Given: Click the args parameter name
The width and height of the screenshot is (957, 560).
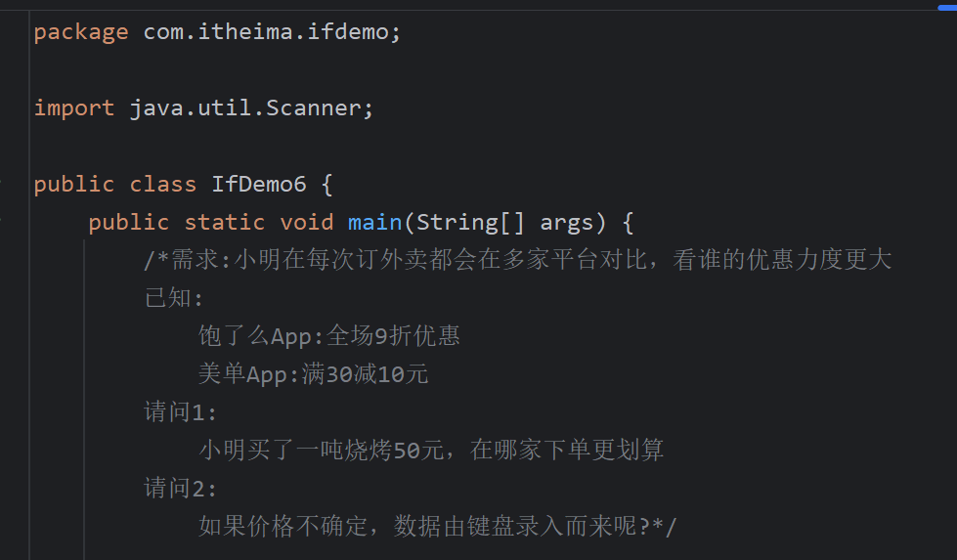Looking at the screenshot, I should pos(567,224).
